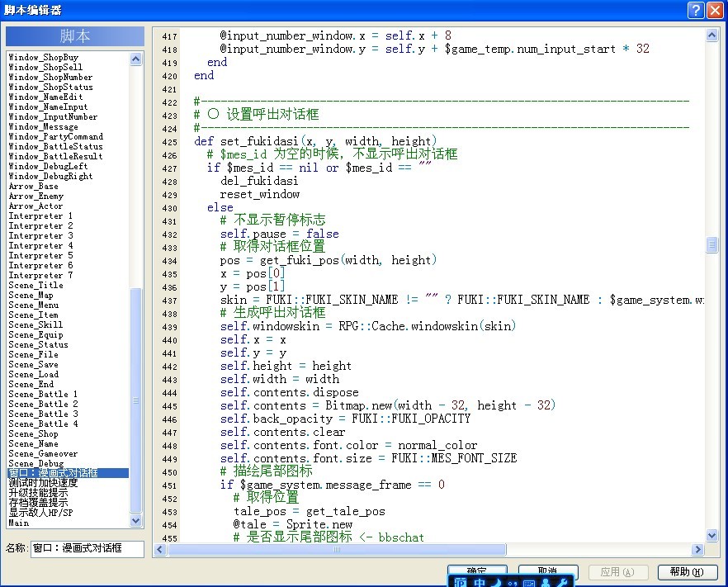728x587 pixels.
Task: Open the Scene_Battle 4 script
Action: point(43,424)
